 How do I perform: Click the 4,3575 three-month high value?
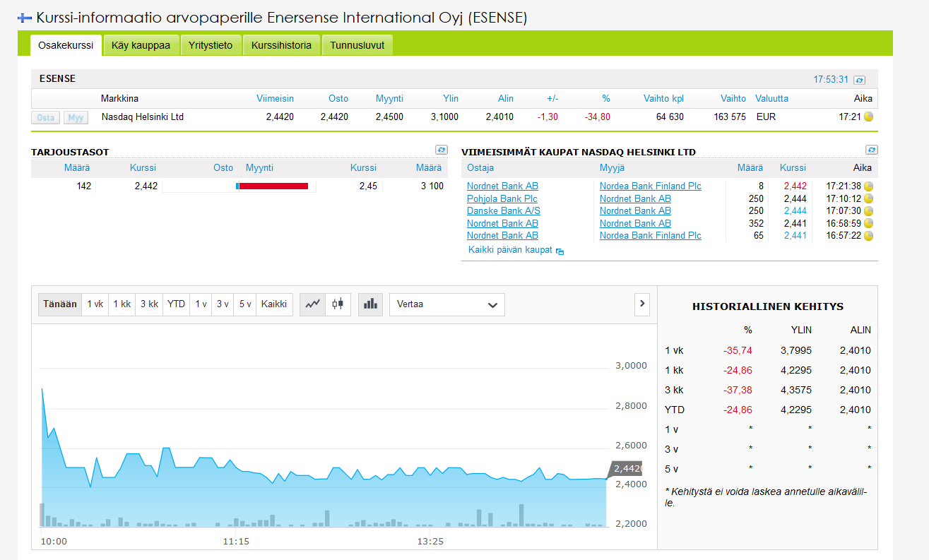click(796, 390)
